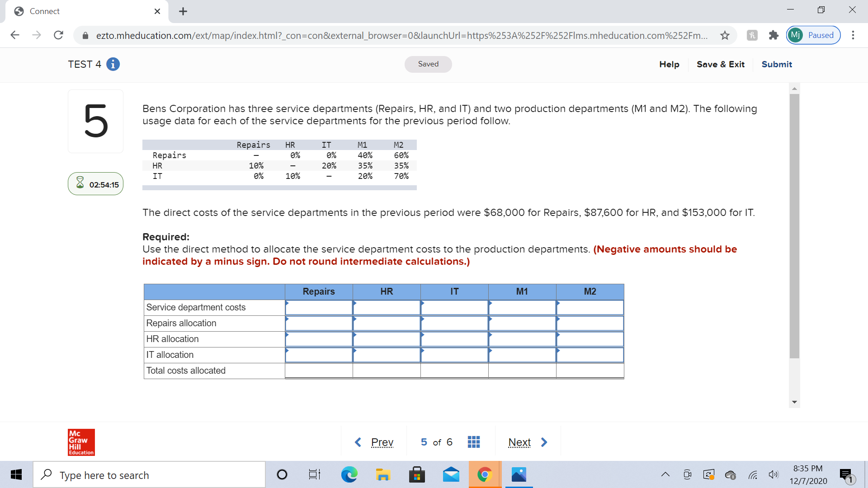Click M2 cell in IT allocation row

coord(590,355)
